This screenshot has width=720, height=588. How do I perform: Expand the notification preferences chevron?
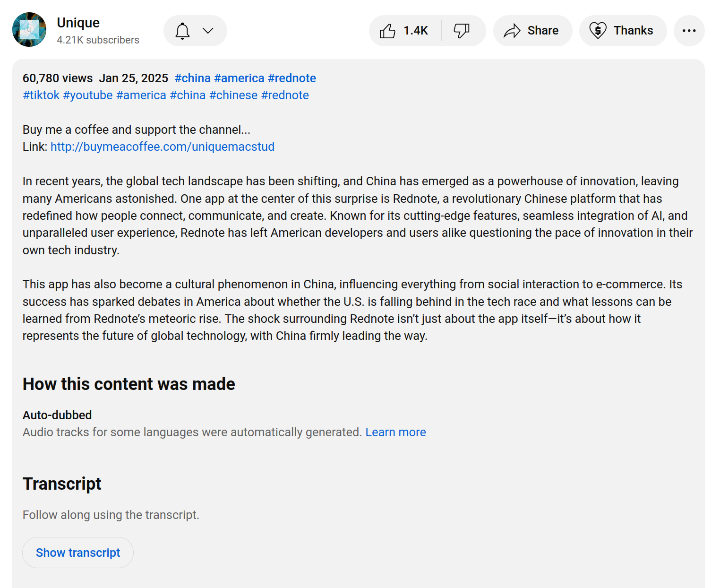(x=208, y=31)
